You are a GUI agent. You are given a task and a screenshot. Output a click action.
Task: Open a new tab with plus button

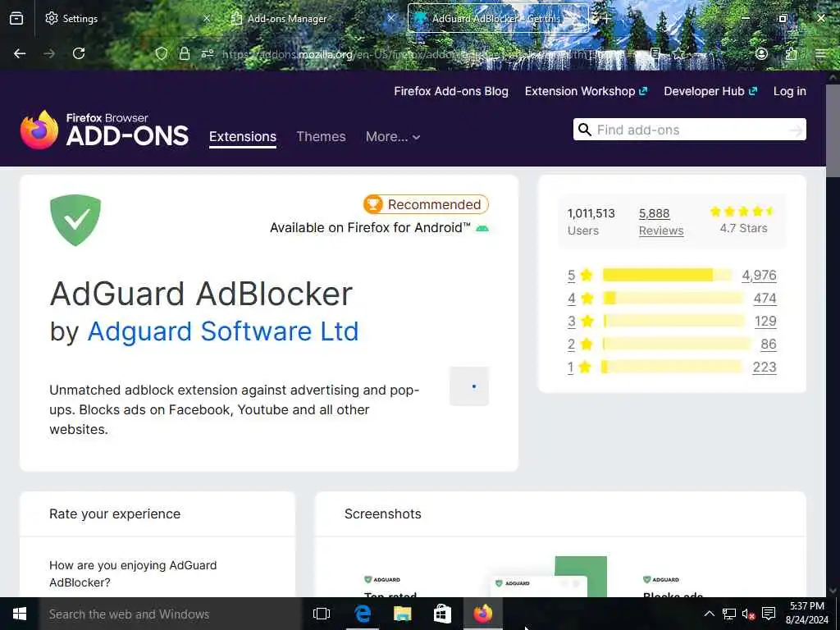tap(606, 18)
